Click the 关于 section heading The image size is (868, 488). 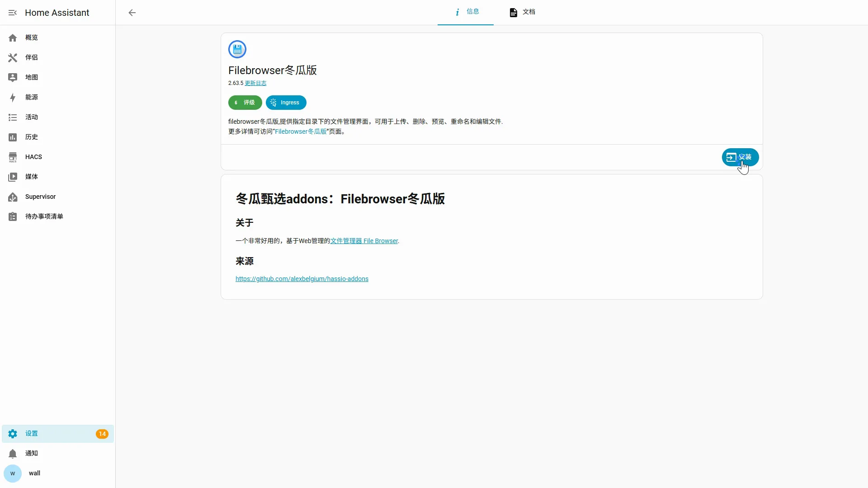point(245,223)
